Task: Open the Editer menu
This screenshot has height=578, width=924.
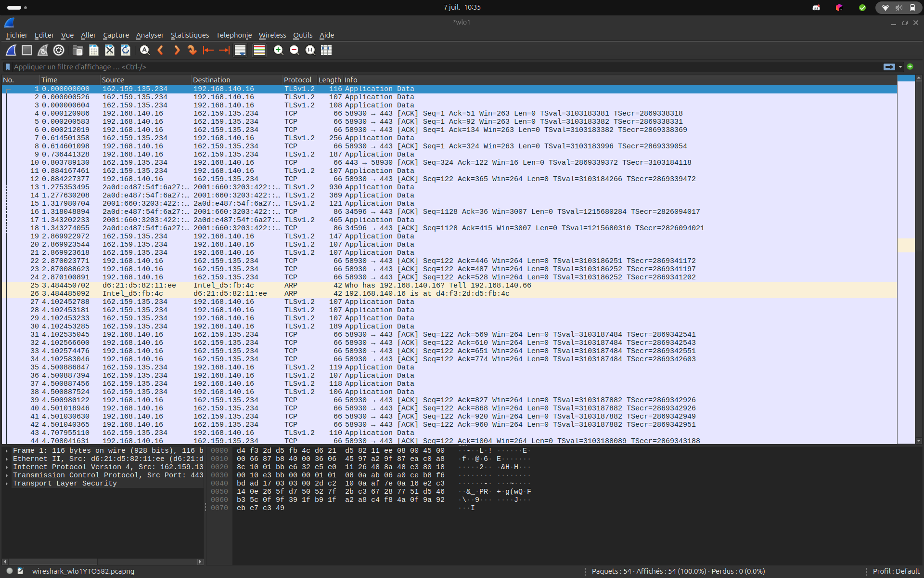Action: [x=44, y=35]
